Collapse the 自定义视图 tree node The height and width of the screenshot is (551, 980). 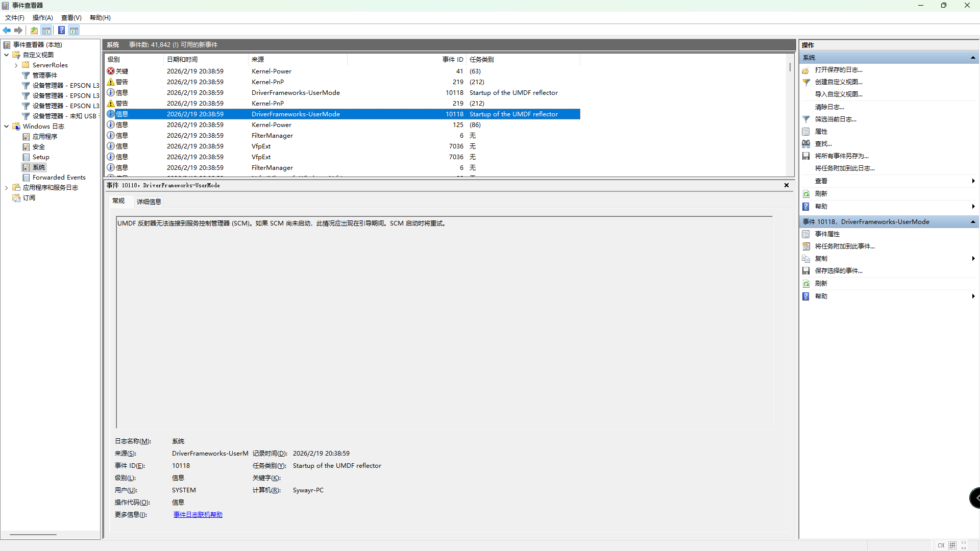6,55
